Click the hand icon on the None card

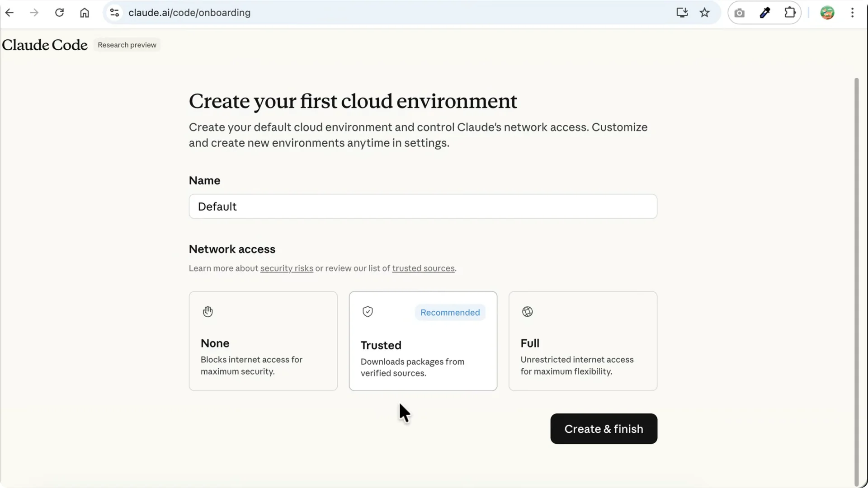tap(208, 312)
